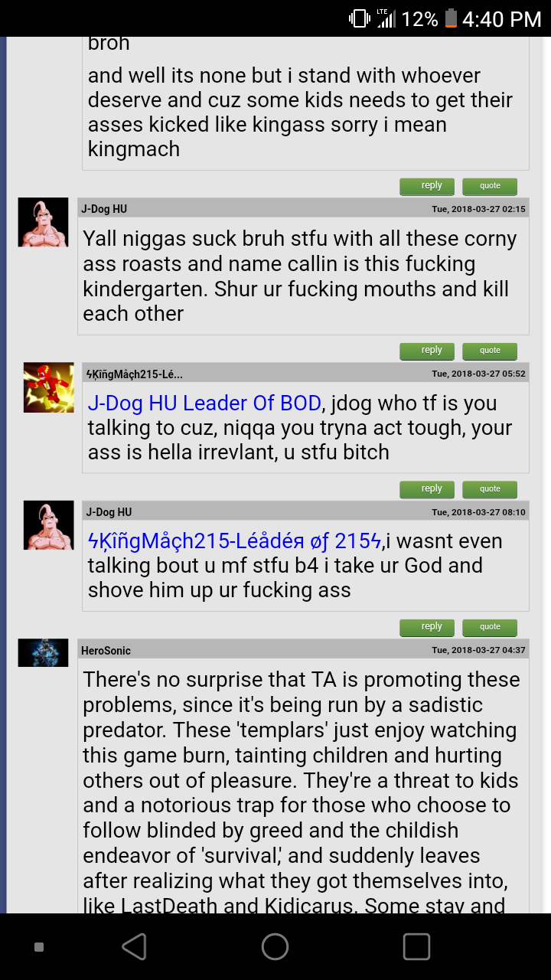This screenshot has width=551, height=980.
Task: Quote J-Dog HU's kindergarten post
Action: [490, 351]
